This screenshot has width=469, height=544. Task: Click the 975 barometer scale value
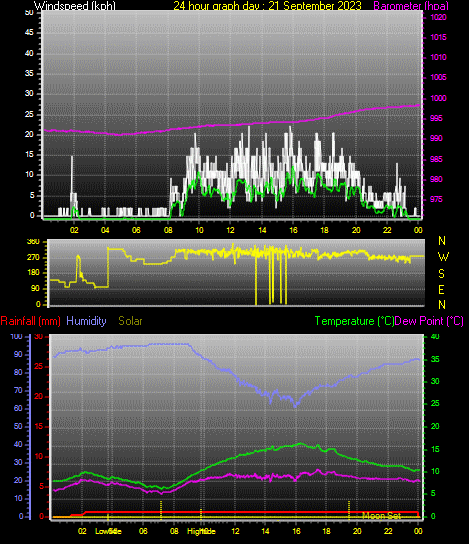coord(436,199)
